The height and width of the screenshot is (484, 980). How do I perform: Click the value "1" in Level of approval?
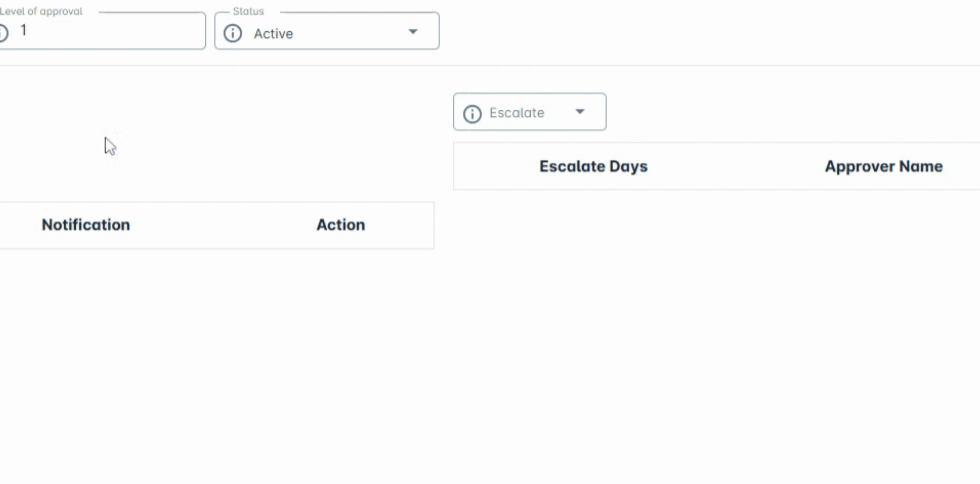coord(24,30)
